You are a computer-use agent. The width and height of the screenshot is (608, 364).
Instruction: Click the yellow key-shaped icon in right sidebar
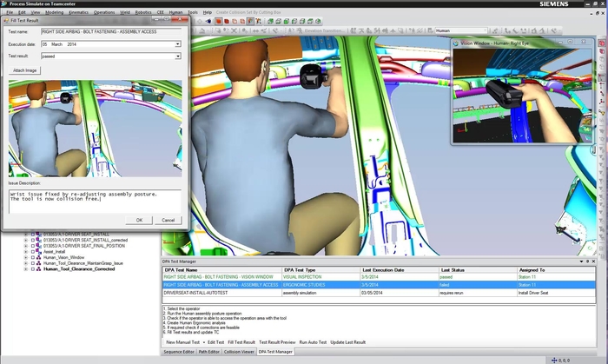tap(602, 112)
